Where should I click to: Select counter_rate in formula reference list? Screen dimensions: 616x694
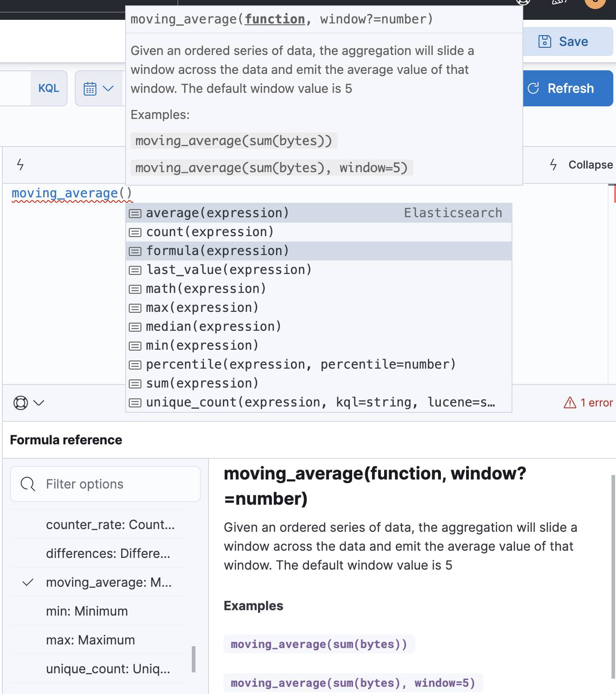click(x=110, y=525)
